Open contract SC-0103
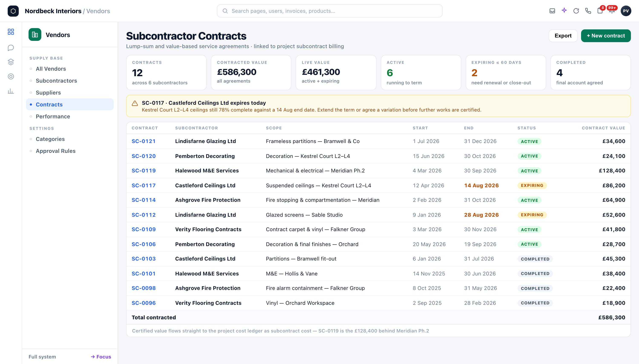The width and height of the screenshot is (639, 364). 144,259
